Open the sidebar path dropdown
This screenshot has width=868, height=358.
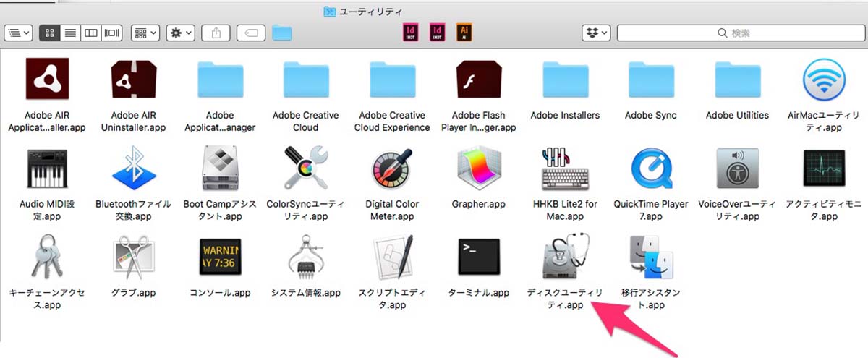pyautogui.click(x=18, y=33)
